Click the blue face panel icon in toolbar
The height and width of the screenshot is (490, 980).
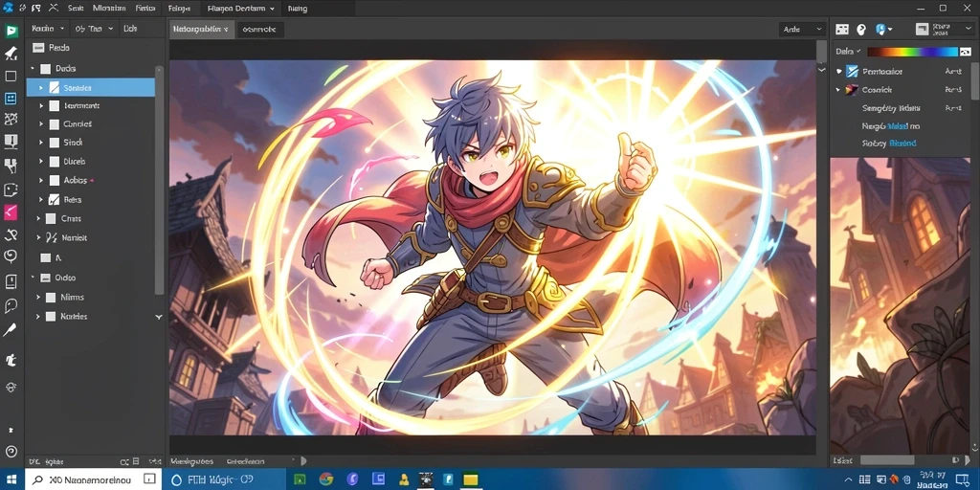(11, 99)
